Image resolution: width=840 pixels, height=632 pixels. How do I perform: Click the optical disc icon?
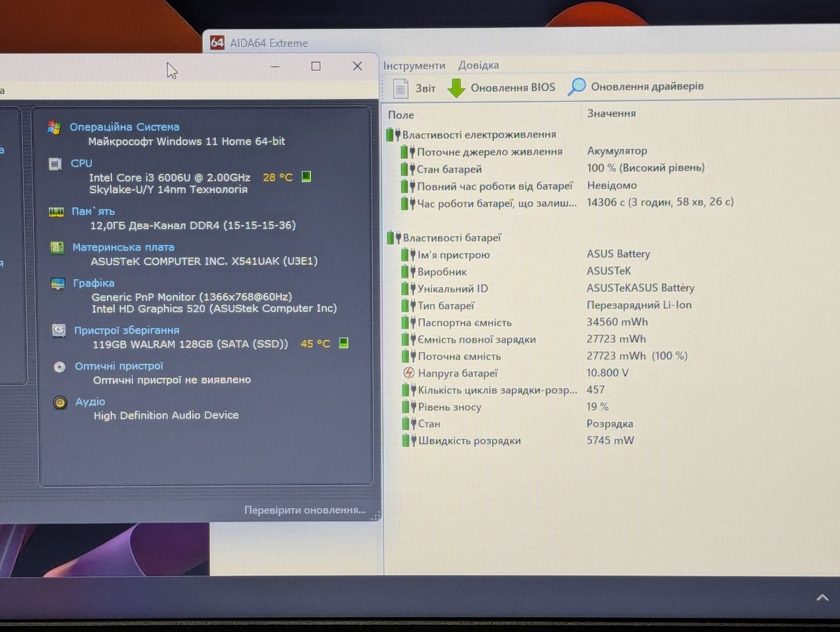pos(60,367)
